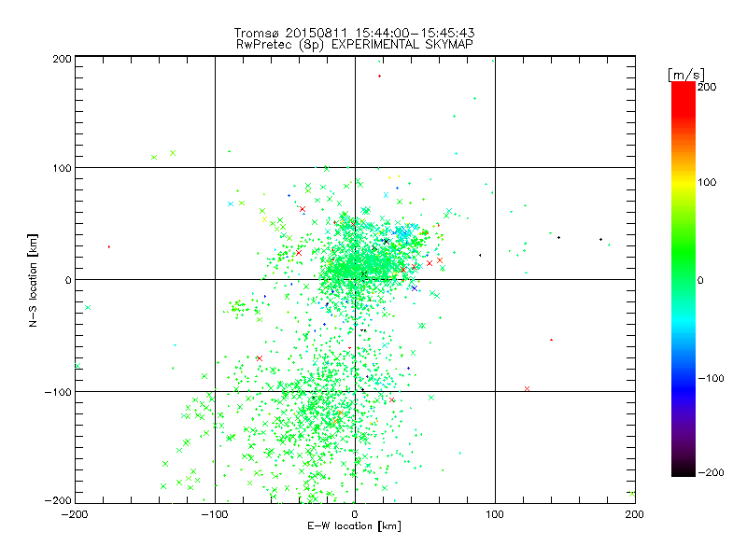
Task: Click the 'E-W location [km]' axis label
Action: tap(354, 525)
